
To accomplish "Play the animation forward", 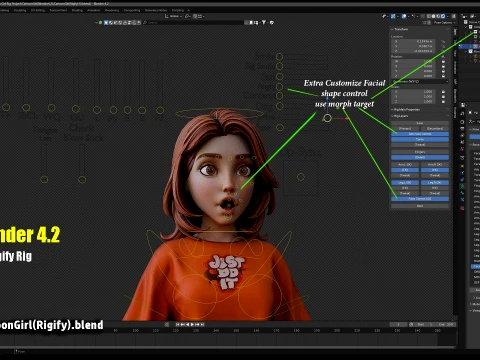I will [x=192, y=324].
